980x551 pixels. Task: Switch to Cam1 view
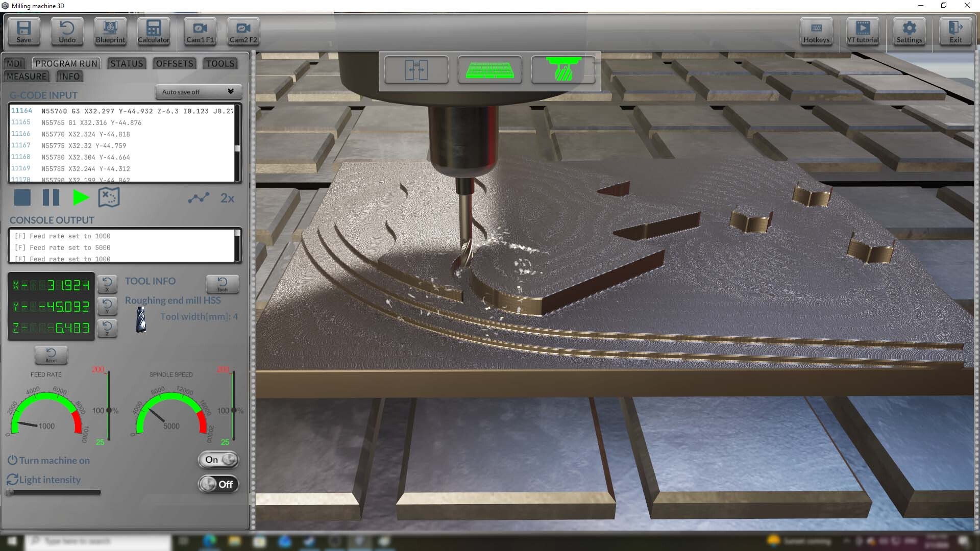pyautogui.click(x=200, y=32)
